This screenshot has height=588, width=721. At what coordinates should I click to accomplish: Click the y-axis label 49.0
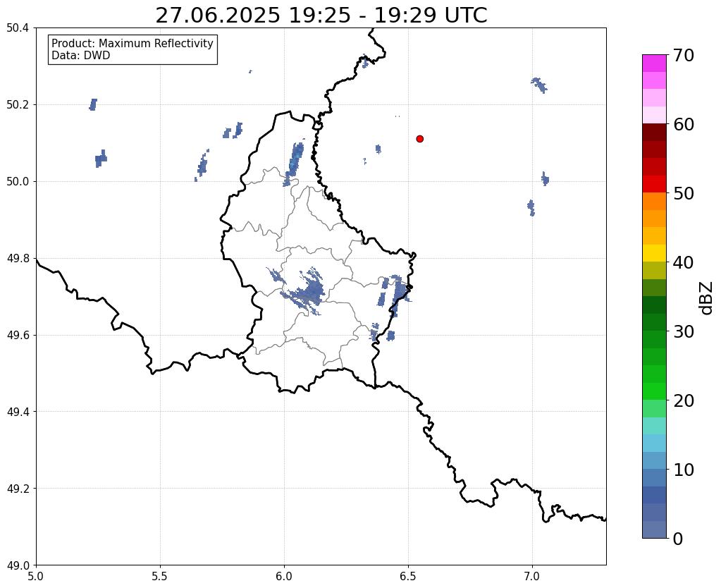point(18,565)
